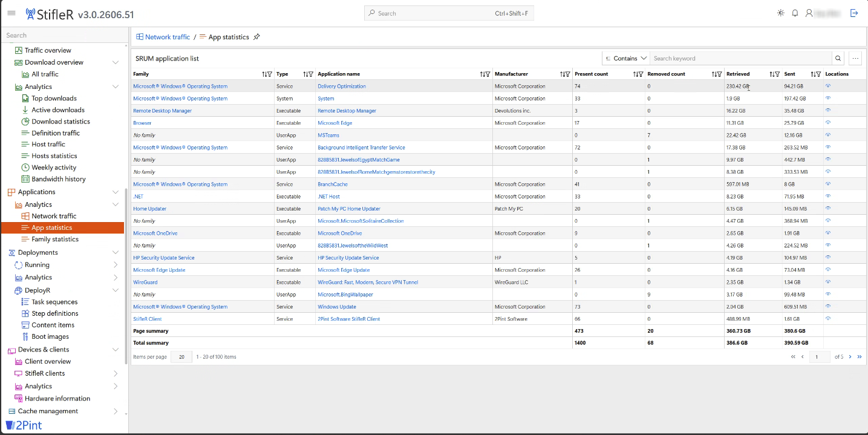The width and height of the screenshot is (868, 435).
Task: Open Top downloads in sidebar
Action: (x=54, y=98)
